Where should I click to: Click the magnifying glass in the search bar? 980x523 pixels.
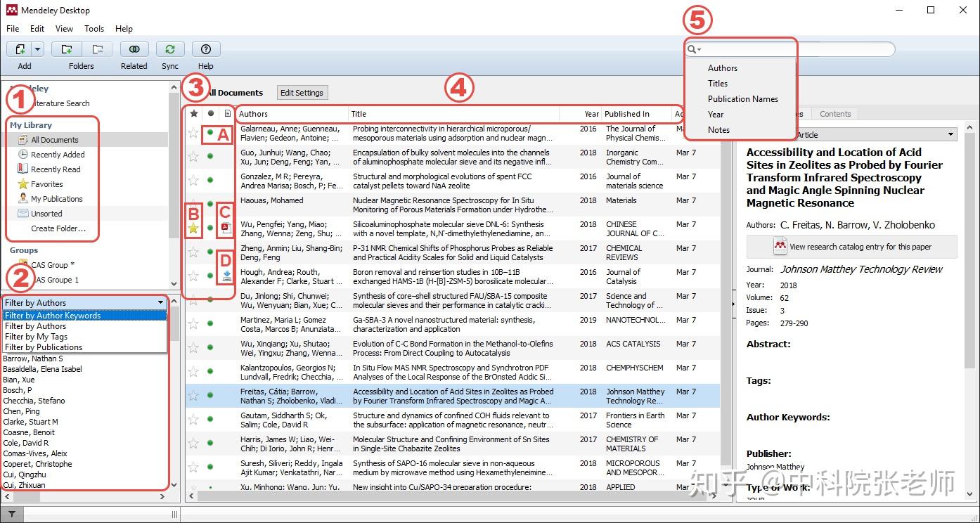point(692,49)
